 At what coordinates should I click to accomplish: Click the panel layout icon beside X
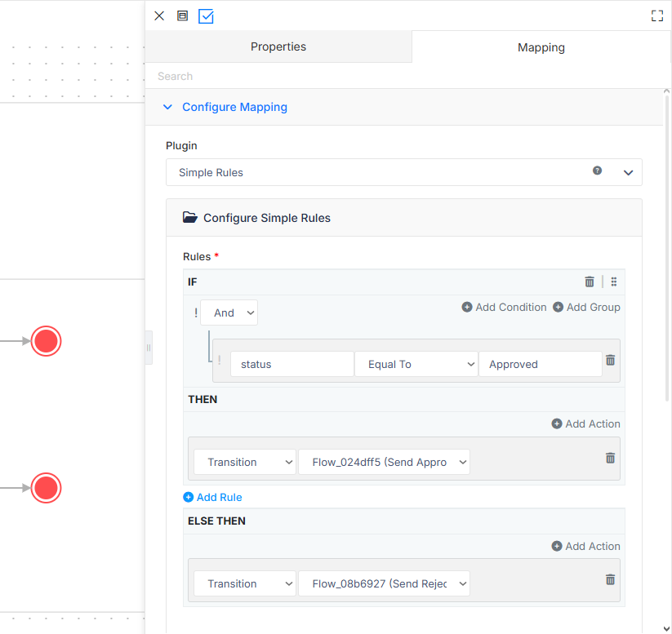tap(183, 16)
